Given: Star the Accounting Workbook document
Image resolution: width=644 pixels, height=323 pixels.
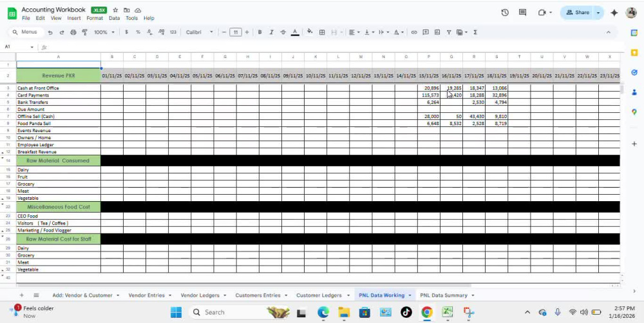Looking at the screenshot, I should (x=115, y=10).
